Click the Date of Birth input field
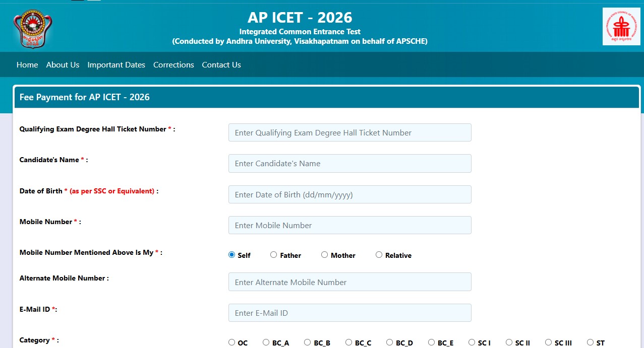 click(x=349, y=194)
